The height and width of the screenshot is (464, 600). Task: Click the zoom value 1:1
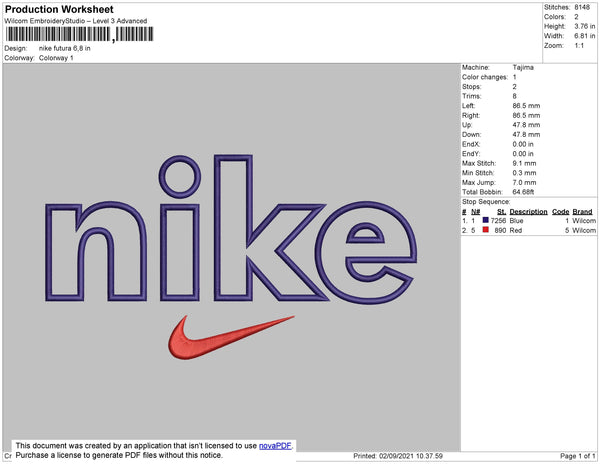(579, 46)
